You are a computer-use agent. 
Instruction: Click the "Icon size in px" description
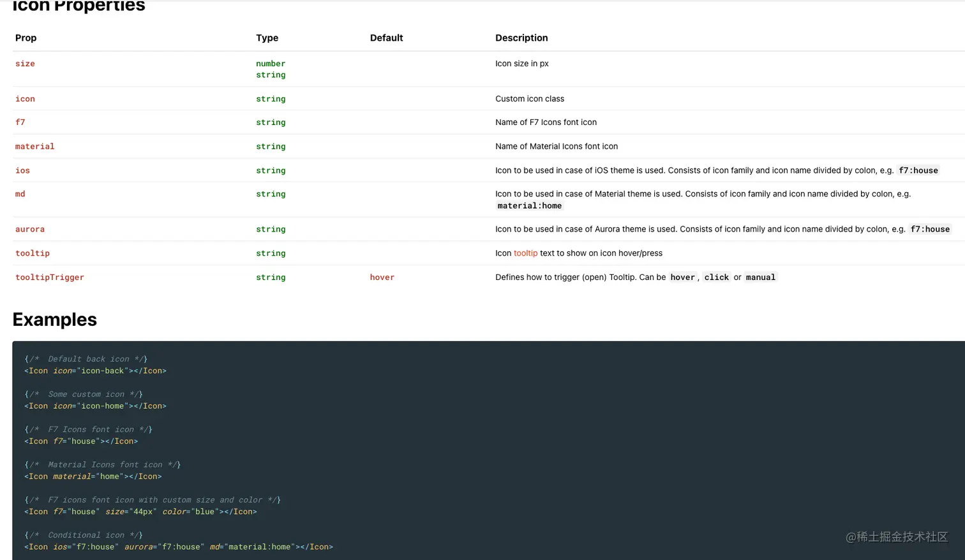click(521, 64)
